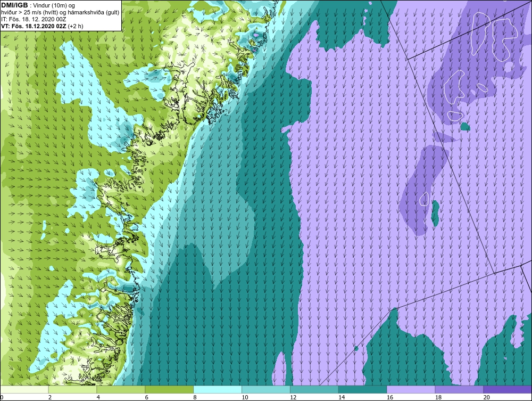Click the 'VT: Fös. 18.12.2020 02Z' valid time

click(x=34, y=26)
